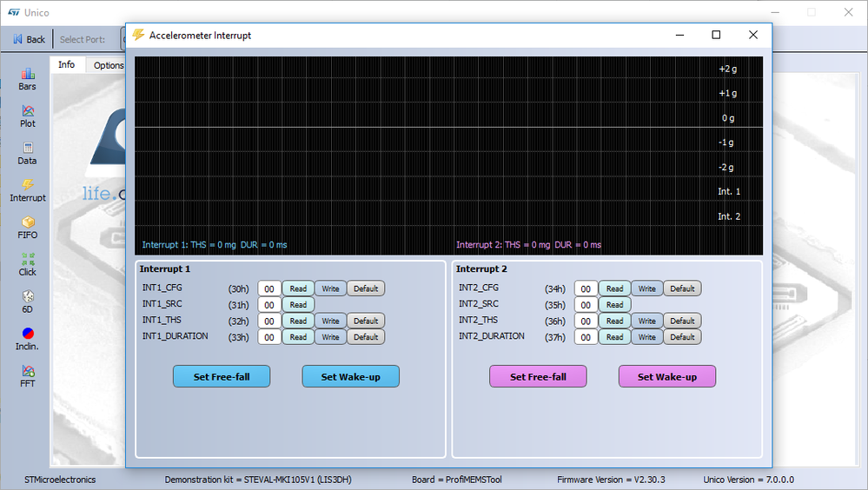Click the '+2 g' axis label
The height and width of the screenshot is (490, 868).
point(727,69)
